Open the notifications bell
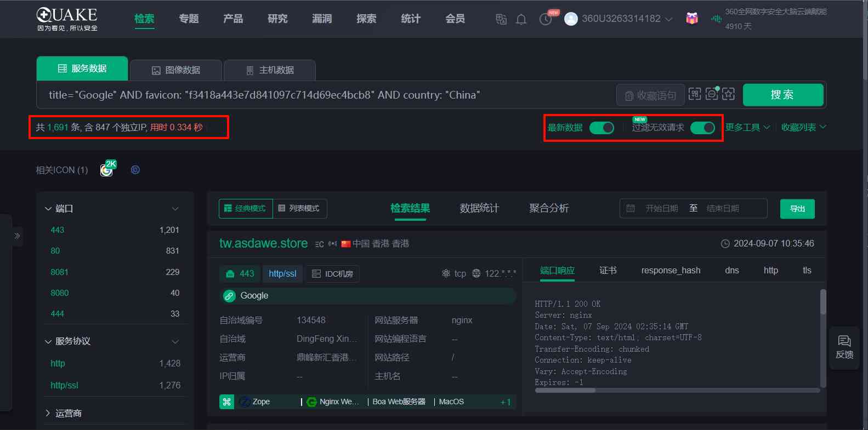 (521, 19)
